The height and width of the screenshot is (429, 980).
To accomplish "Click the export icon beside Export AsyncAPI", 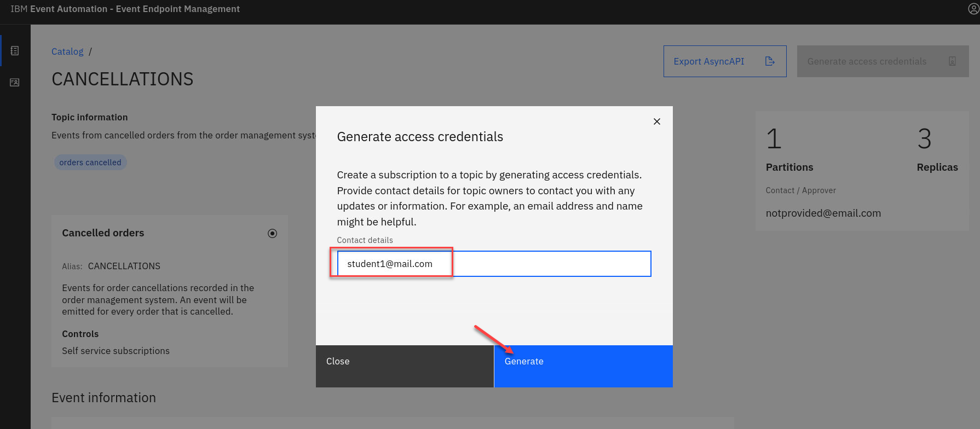I will (x=769, y=61).
